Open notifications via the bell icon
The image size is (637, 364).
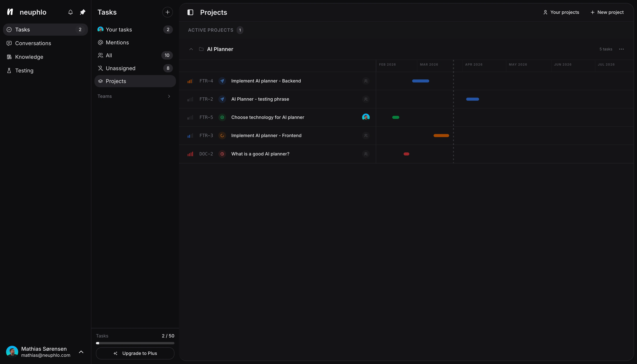click(x=70, y=12)
